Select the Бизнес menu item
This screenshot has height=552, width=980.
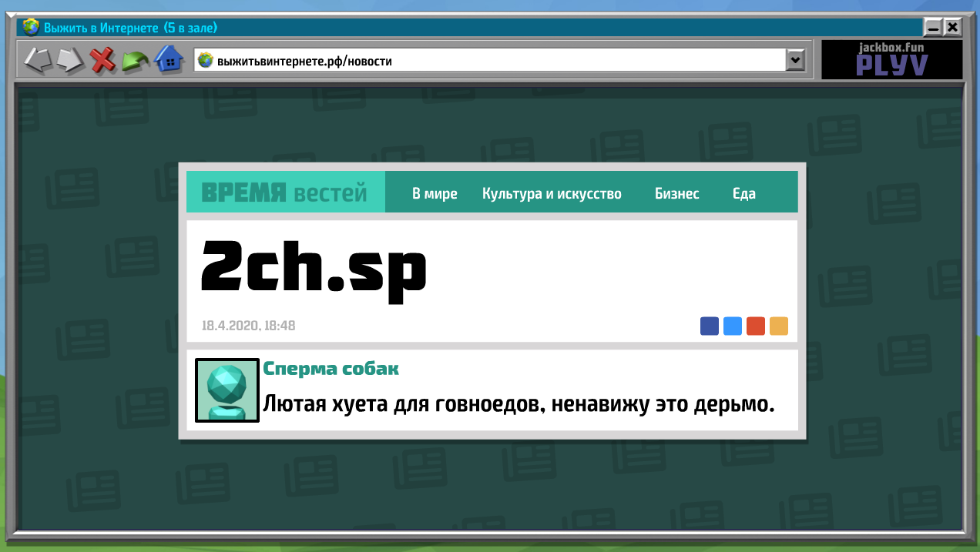point(677,193)
